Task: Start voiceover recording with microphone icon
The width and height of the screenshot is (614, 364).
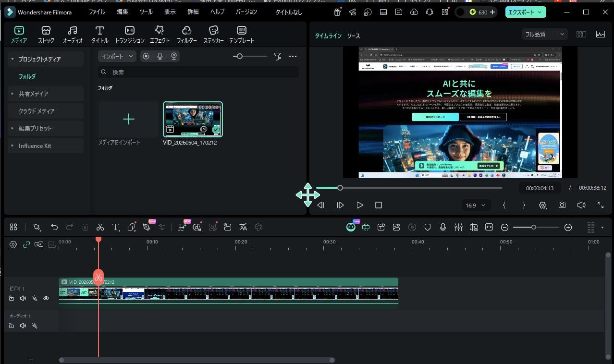Action: pyautogui.click(x=443, y=227)
